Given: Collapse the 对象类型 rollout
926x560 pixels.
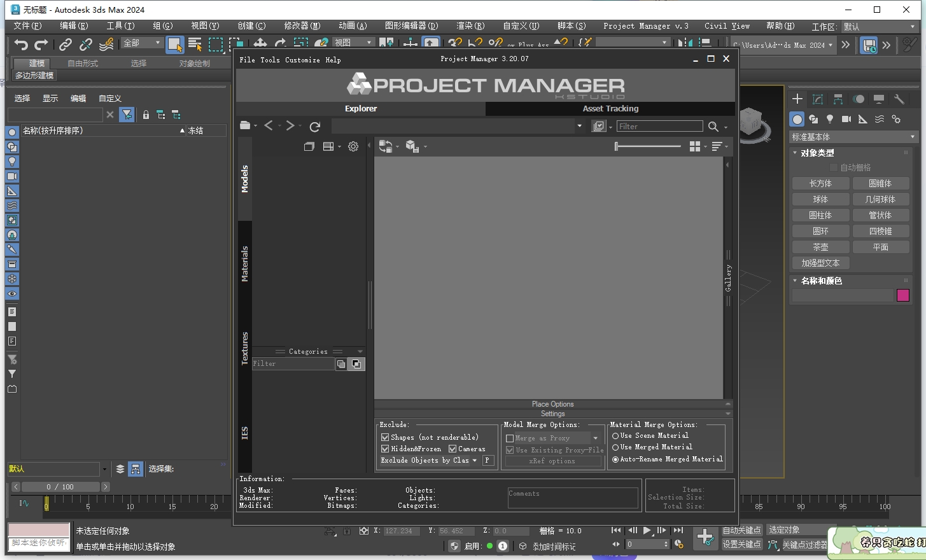Looking at the screenshot, I should click(795, 153).
